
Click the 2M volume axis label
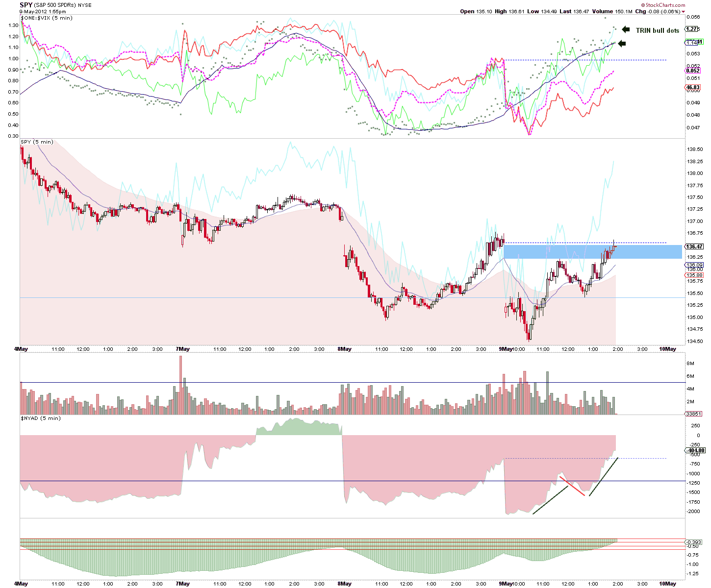pyautogui.click(x=690, y=402)
